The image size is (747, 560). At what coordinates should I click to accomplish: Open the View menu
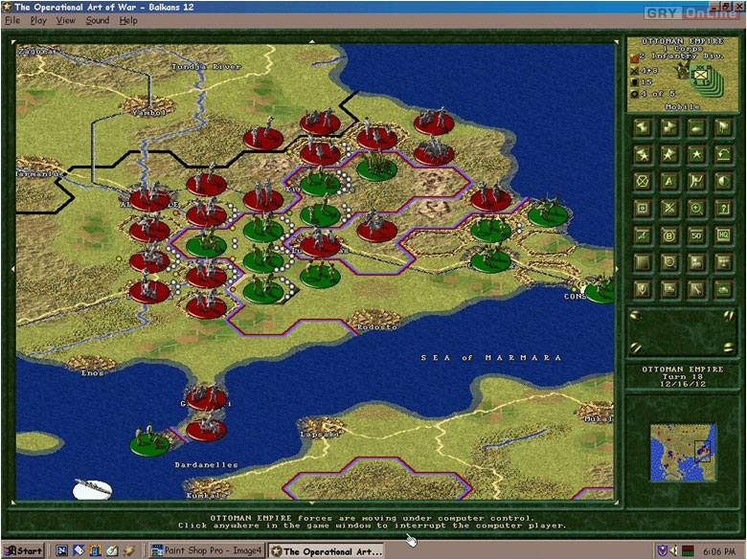pos(66,20)
